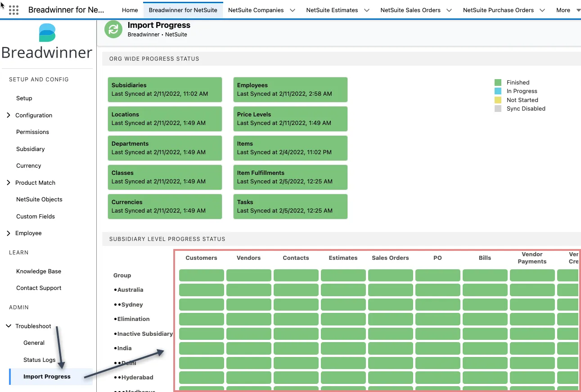This screenshot has width=581, height=392.
Task: Open the NetSuite Sales Orders tab
Action: [410, 10]
